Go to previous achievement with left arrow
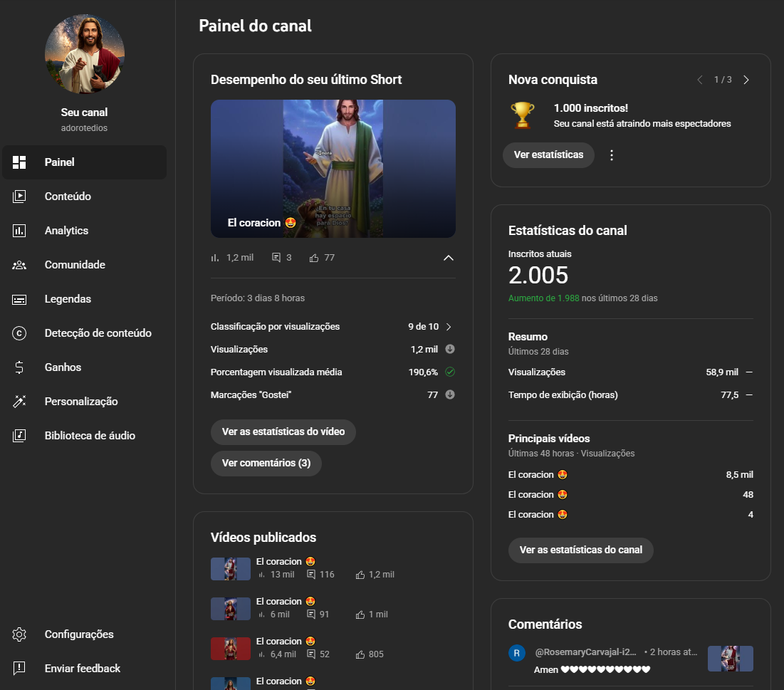Viewport: 784px width, 690px height. coord(700,80)
